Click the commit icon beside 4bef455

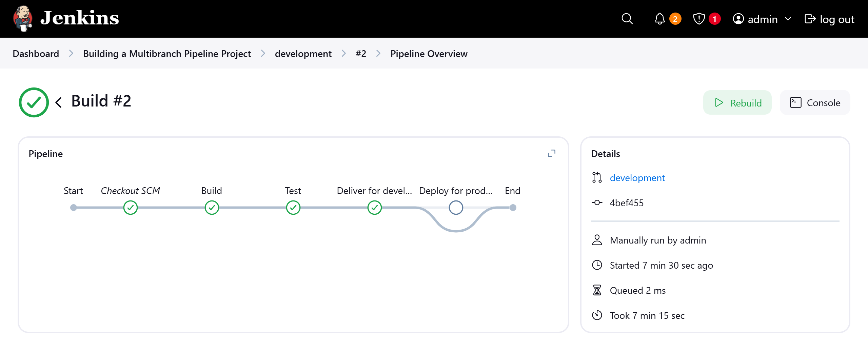(597, 203)
